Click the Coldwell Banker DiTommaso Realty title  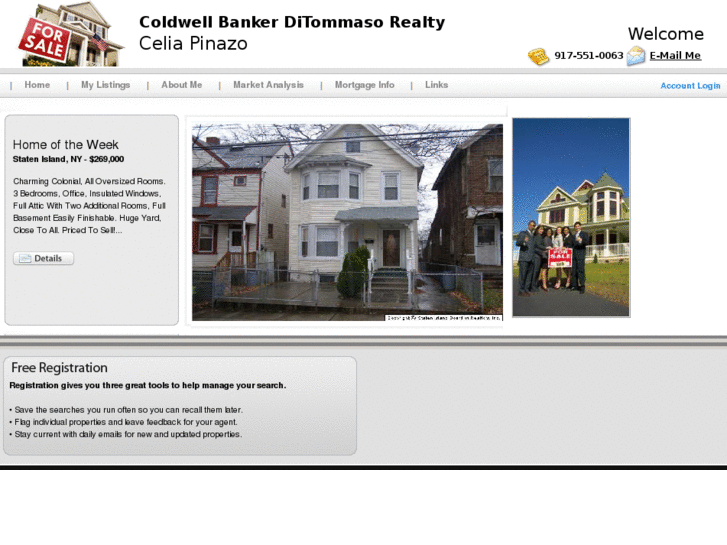tap(292, 22)
